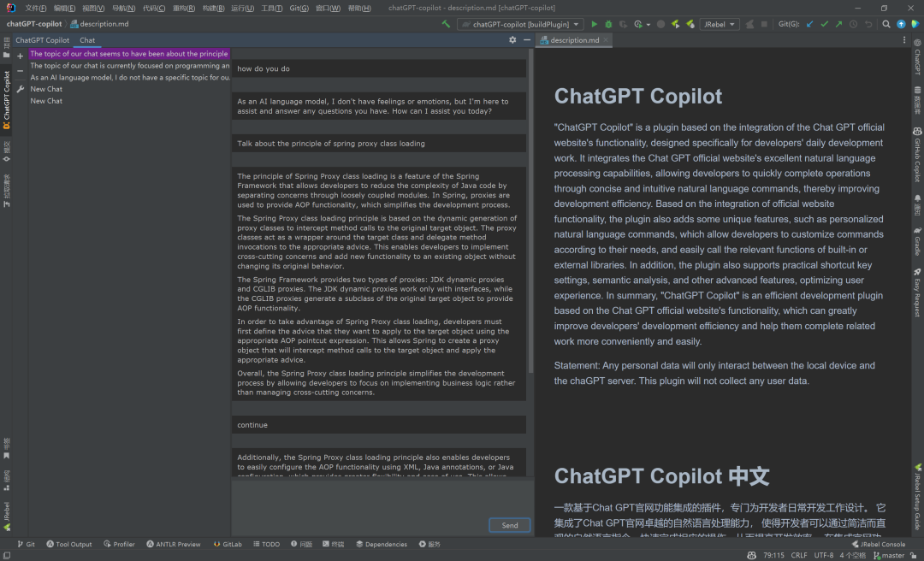Click the Send button
The image size is (924, 561).
pos(510,525)
